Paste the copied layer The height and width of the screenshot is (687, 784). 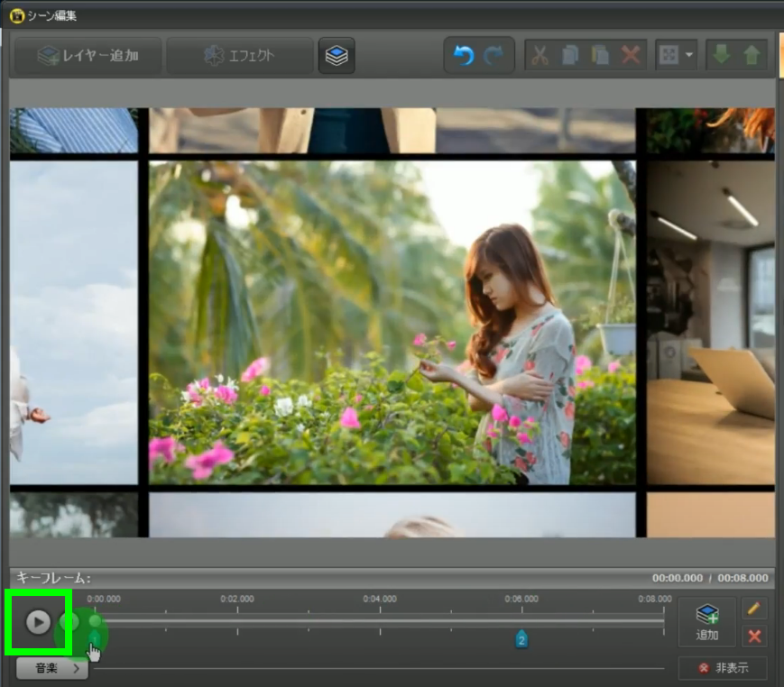(600, 55)
